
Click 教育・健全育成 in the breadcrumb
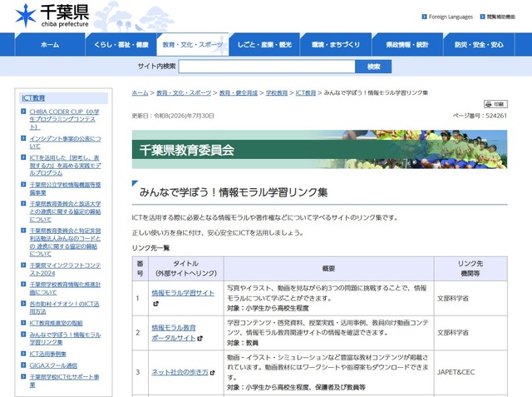tap(239, 92)
